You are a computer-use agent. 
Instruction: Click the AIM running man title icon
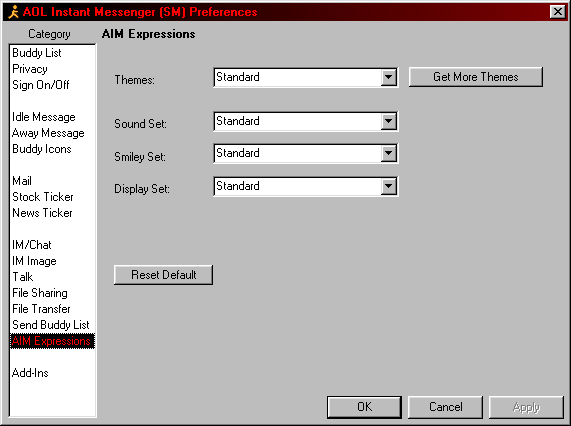[13, 12]
